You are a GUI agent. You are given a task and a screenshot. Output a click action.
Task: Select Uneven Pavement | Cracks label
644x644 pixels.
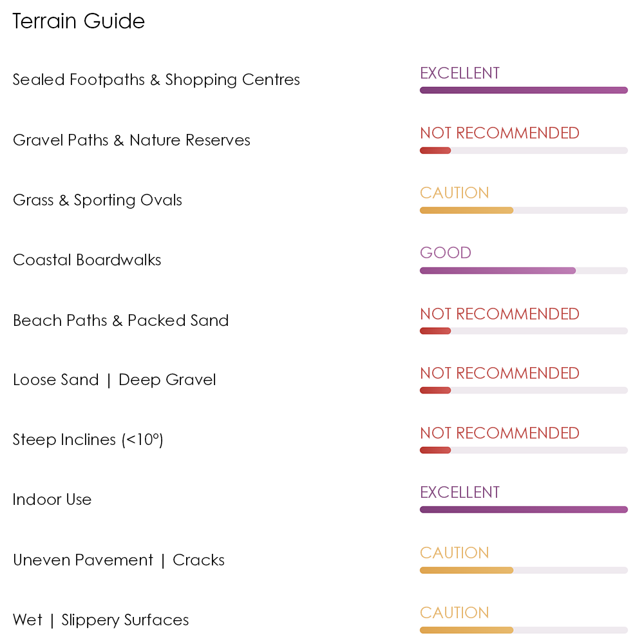pos(118,560)
